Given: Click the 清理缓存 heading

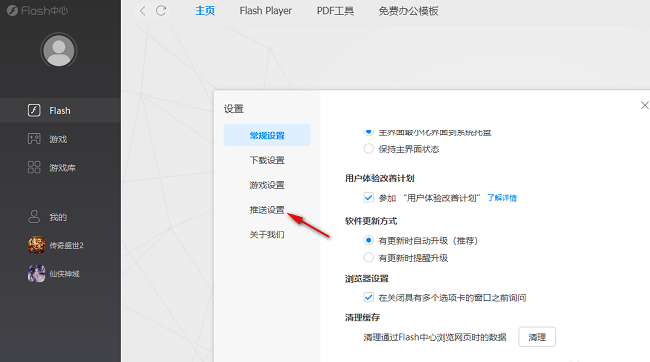Looking at the screenshot, I should pyautogui.click(x=362, y=317).
